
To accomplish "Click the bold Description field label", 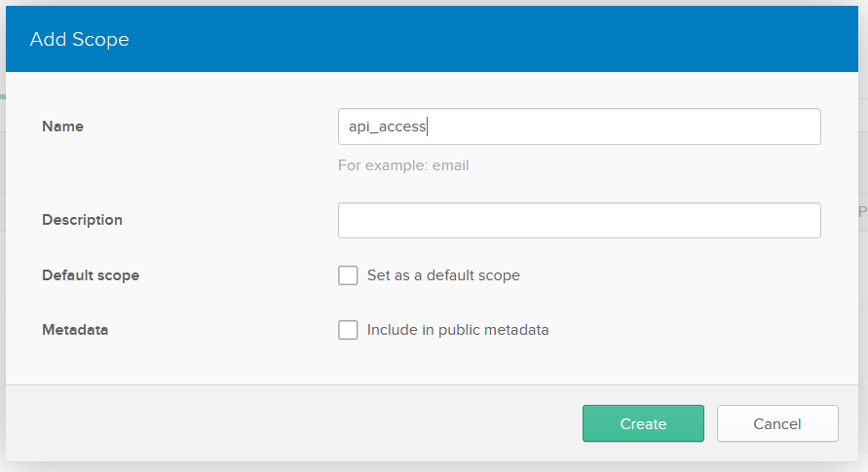I will tap(82, 220).
